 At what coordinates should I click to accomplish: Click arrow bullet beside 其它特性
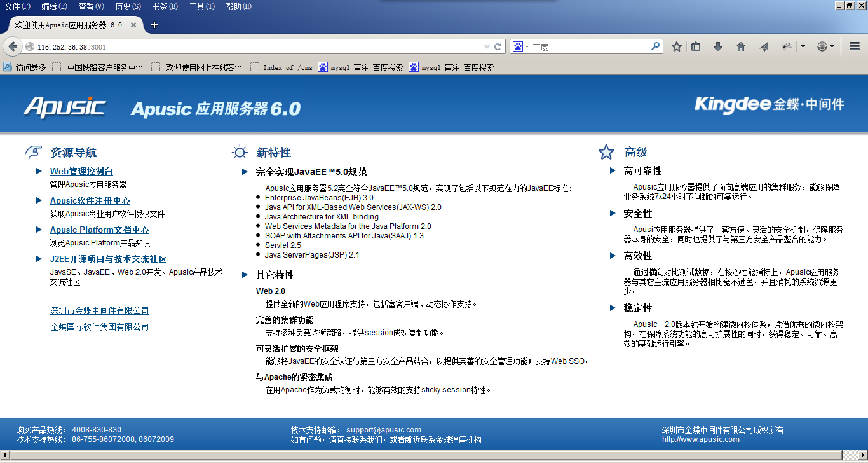[x=245, y=275]
